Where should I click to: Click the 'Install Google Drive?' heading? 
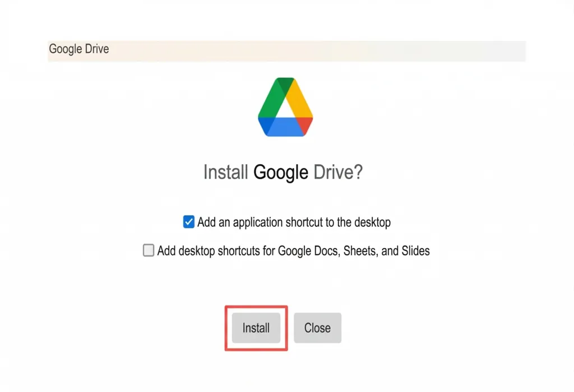283,171
